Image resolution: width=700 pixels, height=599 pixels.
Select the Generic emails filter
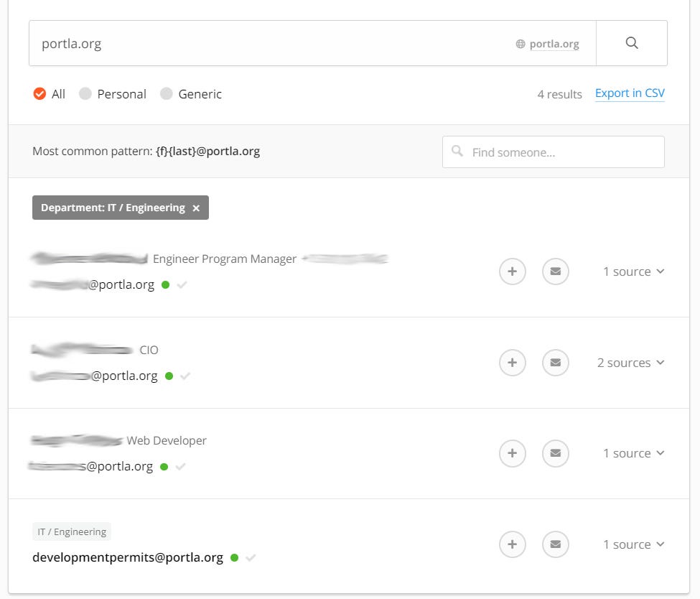[191, 94]
